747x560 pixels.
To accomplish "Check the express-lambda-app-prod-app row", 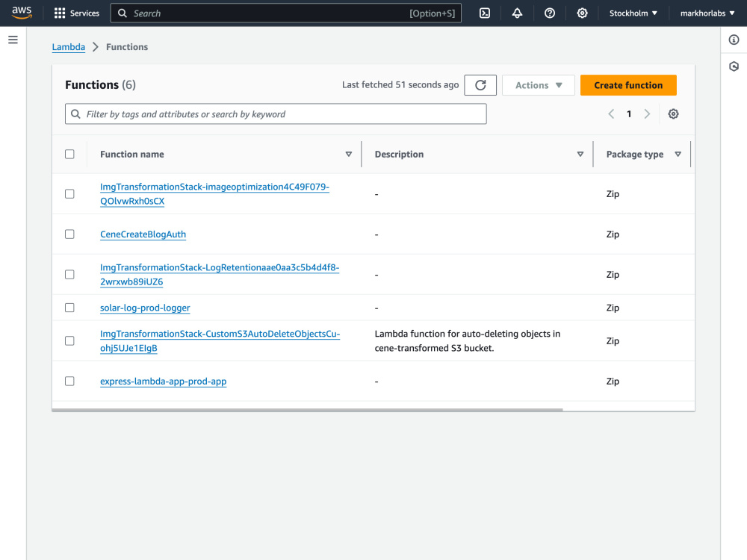I will 69,382.
